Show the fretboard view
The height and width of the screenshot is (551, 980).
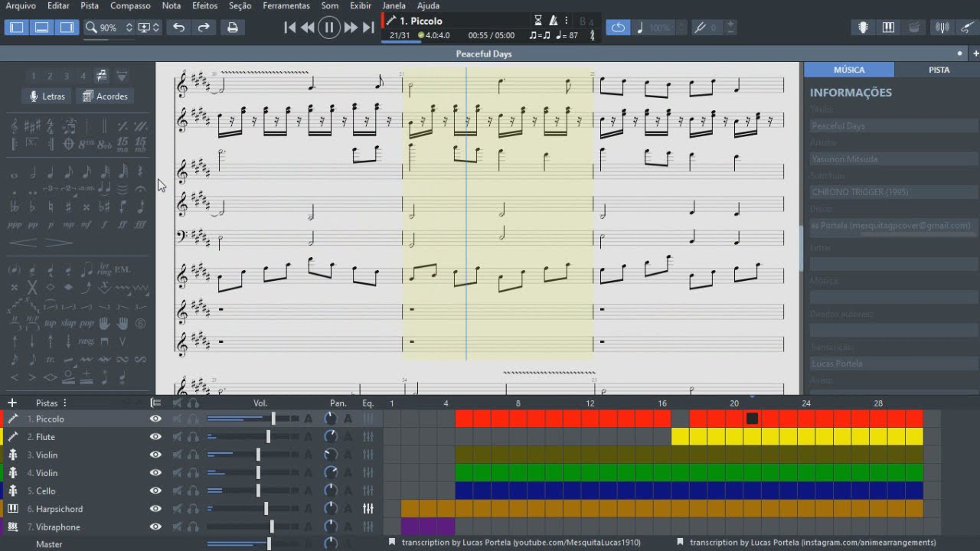[863, 28]
